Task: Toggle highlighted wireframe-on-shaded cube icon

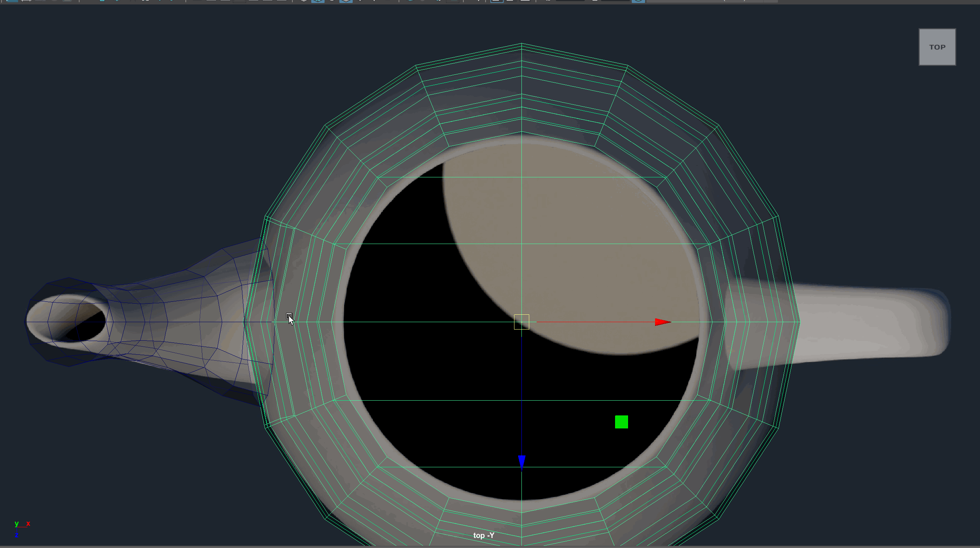Action: [318, 1]
